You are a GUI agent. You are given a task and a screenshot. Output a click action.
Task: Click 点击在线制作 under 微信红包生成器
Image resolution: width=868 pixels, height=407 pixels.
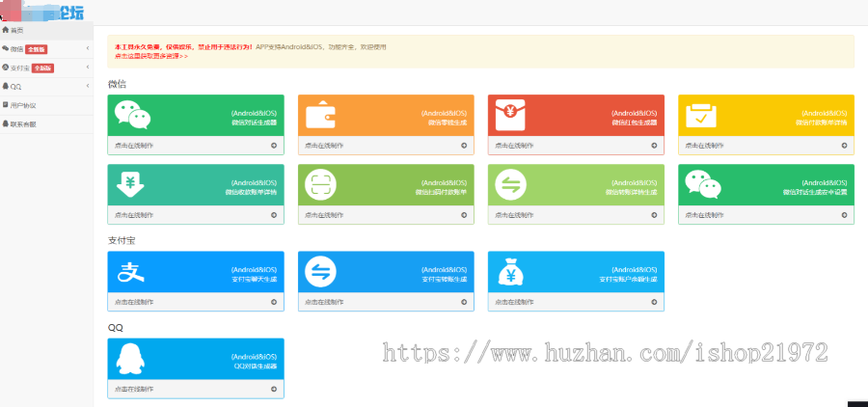(x=514, y=146)
